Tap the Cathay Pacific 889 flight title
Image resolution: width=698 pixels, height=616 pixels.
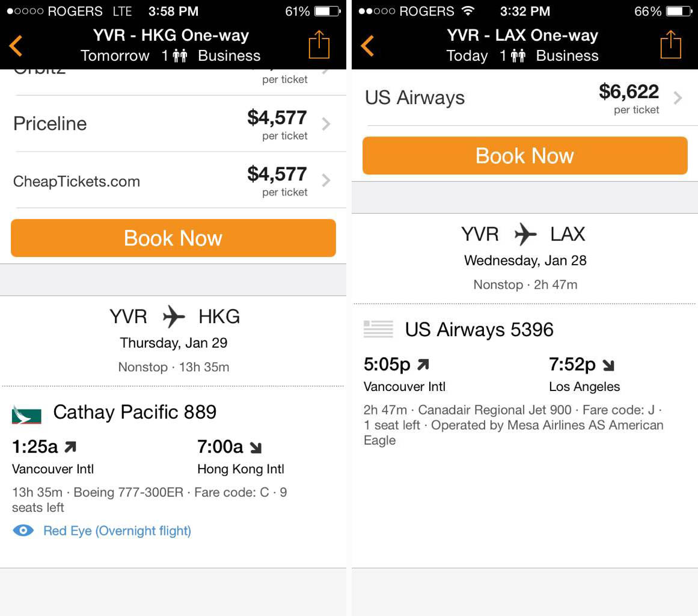pyautogui.click(x=135, y=412)
